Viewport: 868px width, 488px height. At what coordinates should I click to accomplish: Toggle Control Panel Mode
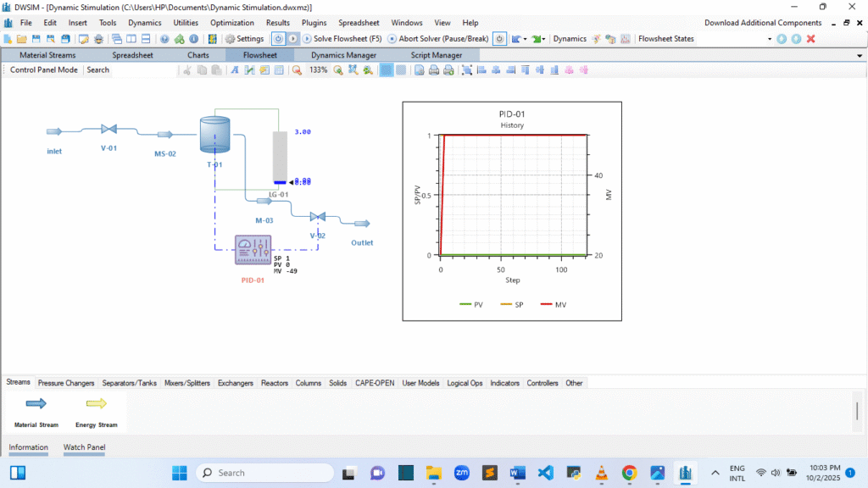point(43,69)
